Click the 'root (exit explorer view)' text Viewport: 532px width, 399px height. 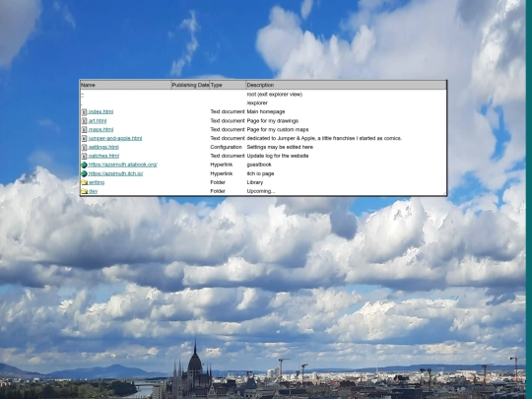(x=275, y=95)
